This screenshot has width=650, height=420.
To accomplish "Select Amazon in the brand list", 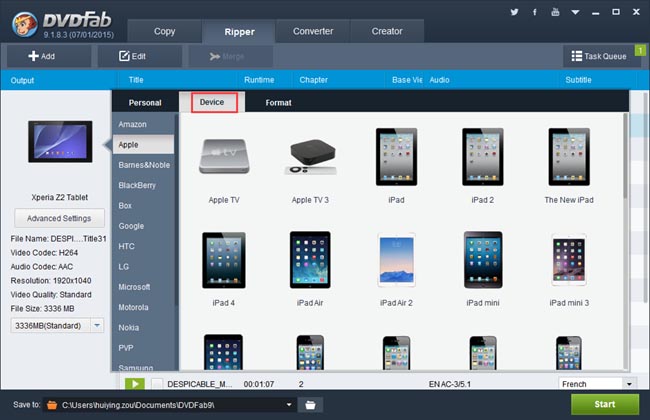I will tap(143, 124).
